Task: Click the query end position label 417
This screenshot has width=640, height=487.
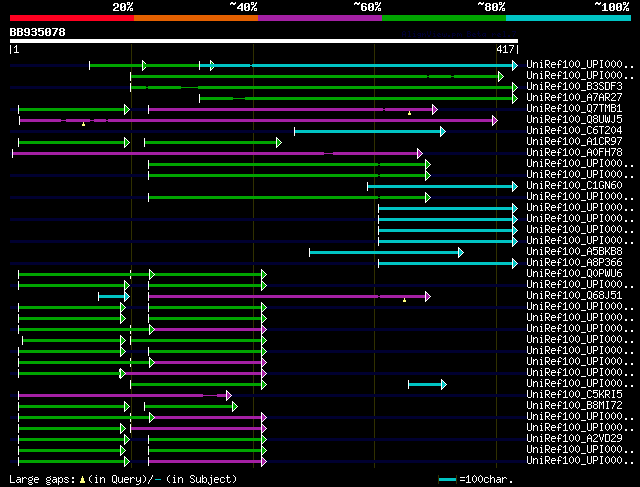Action: click(505, 49)
